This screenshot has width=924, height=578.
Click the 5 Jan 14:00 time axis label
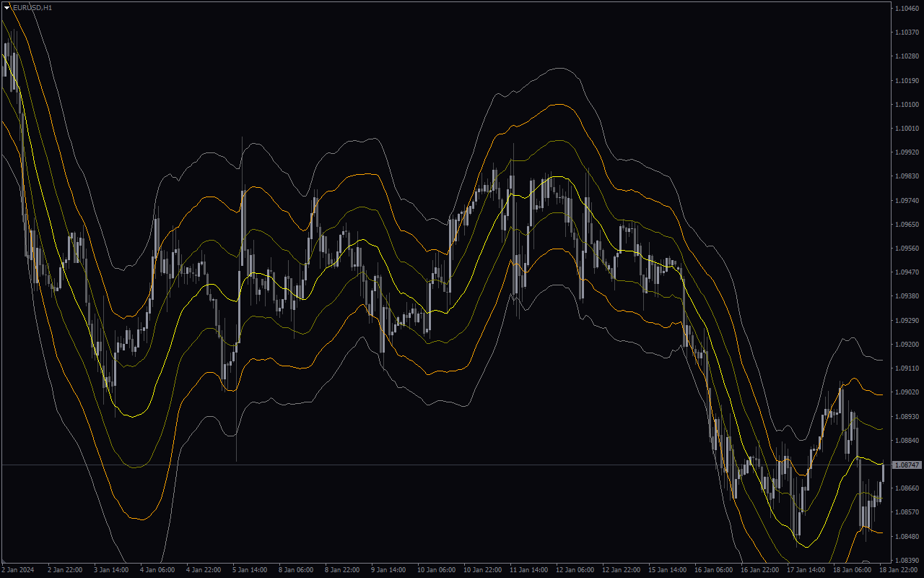[250, 569]
